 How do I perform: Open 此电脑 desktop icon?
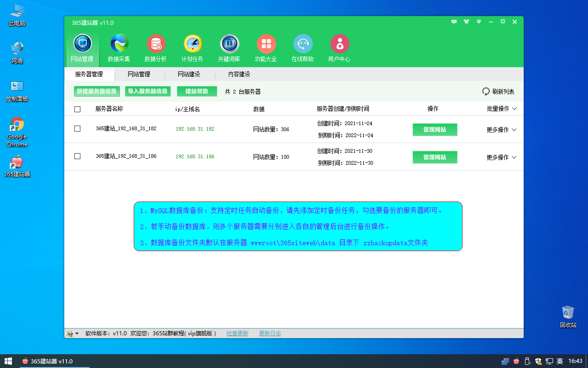tap(17, 15)
